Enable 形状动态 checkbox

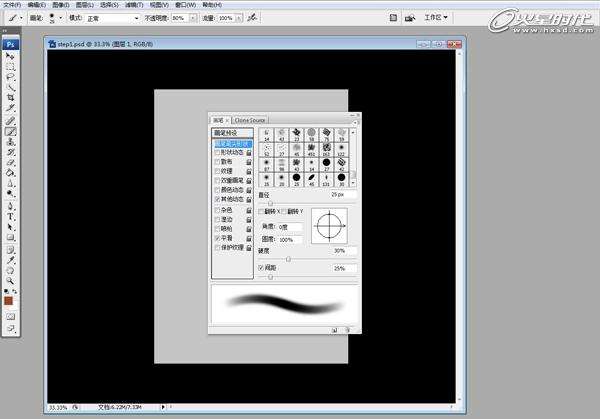(x=217, y=152)
